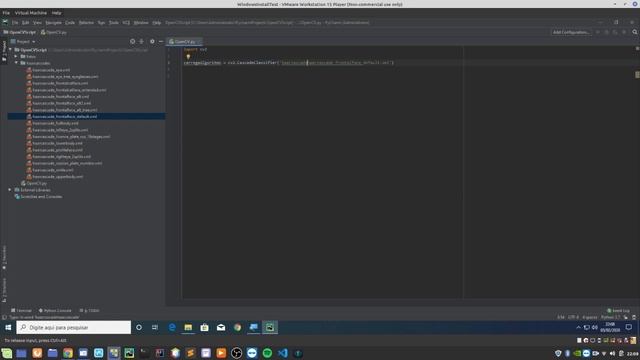Open Microsoft Store on Windows taskbar
640x360 pixels.
pos(204,327)
